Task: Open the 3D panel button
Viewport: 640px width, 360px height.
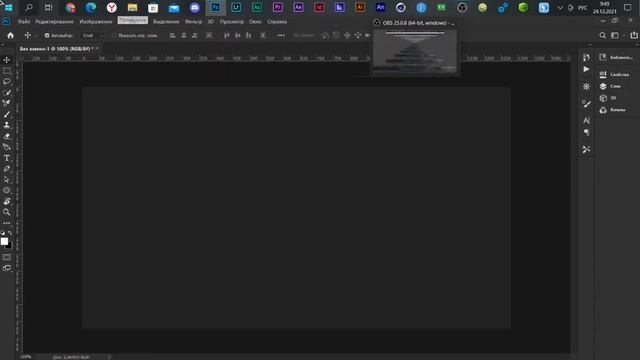Action: [608, 98]
